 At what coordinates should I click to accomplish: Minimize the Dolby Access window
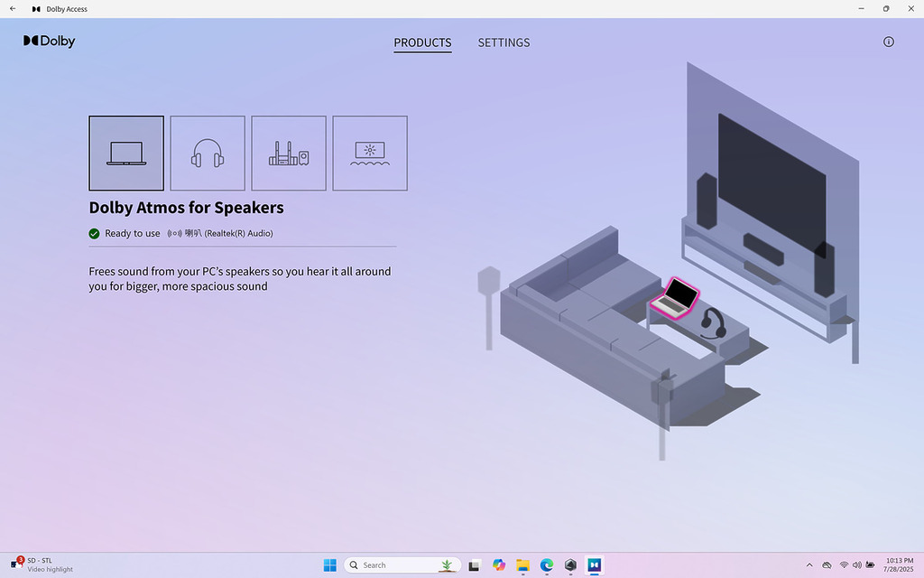(x=862, y=9)
